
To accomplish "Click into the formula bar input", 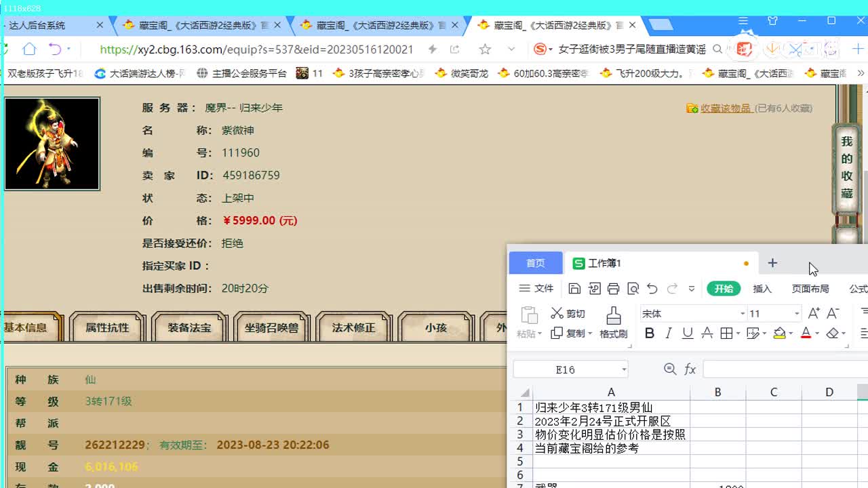I will pos(785,369).
